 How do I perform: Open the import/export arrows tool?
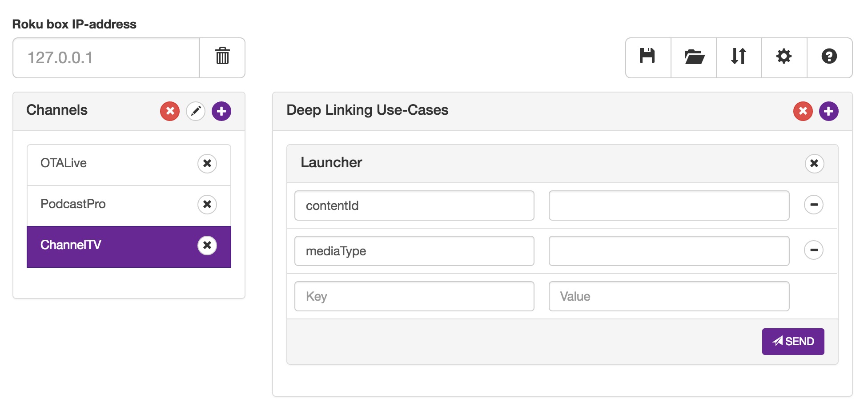click(739, 57)
